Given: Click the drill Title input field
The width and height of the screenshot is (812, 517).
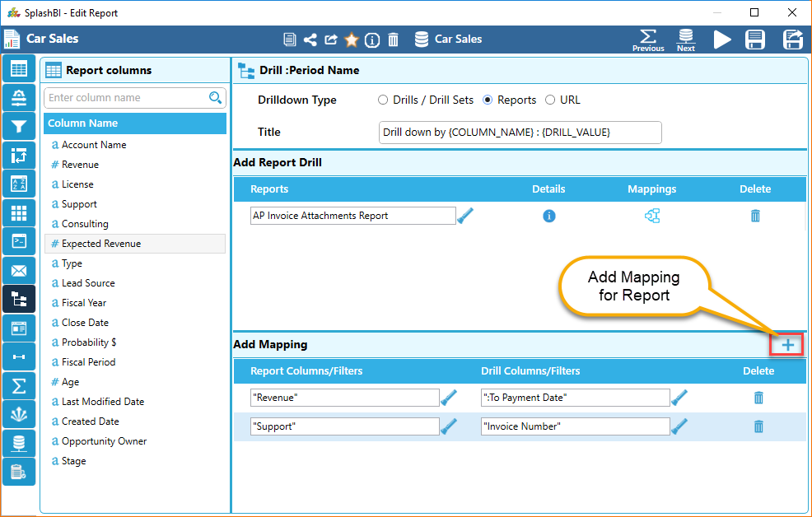Looking at the screenshot, I should 520,133.
